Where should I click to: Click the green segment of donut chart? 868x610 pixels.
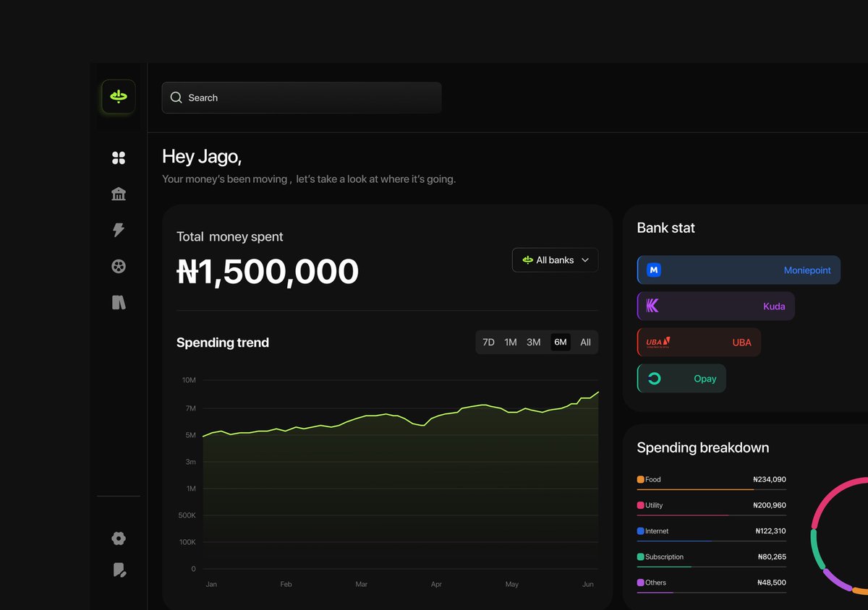(817, 551)
